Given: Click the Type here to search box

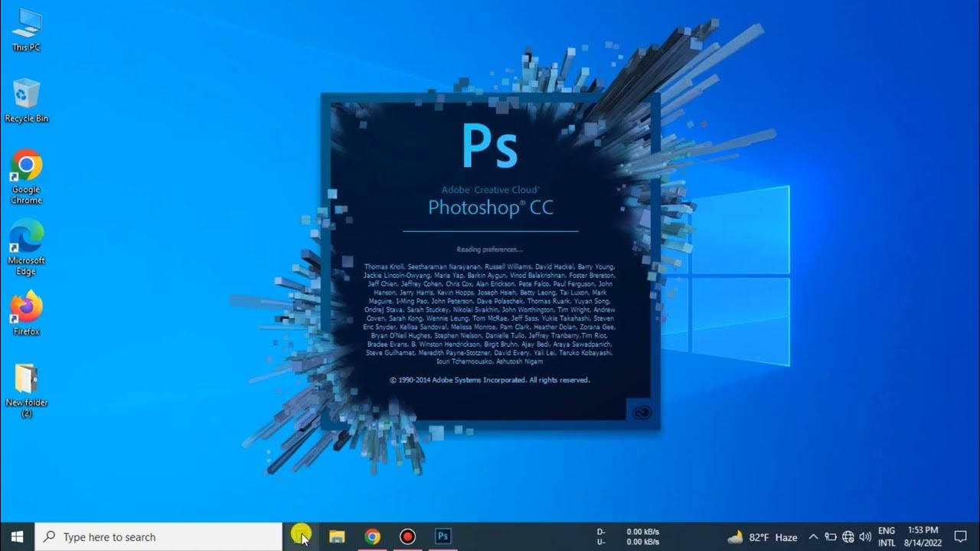Looking at the screenshot, I should (x=159, y=537).
